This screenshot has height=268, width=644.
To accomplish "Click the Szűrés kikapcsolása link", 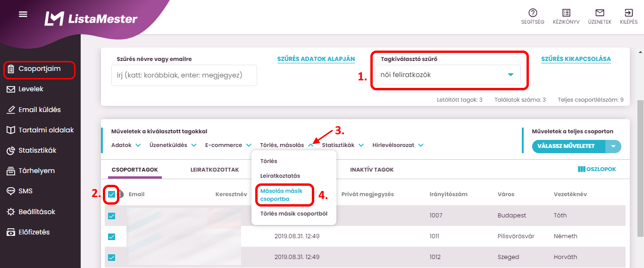I will [576, 59].
